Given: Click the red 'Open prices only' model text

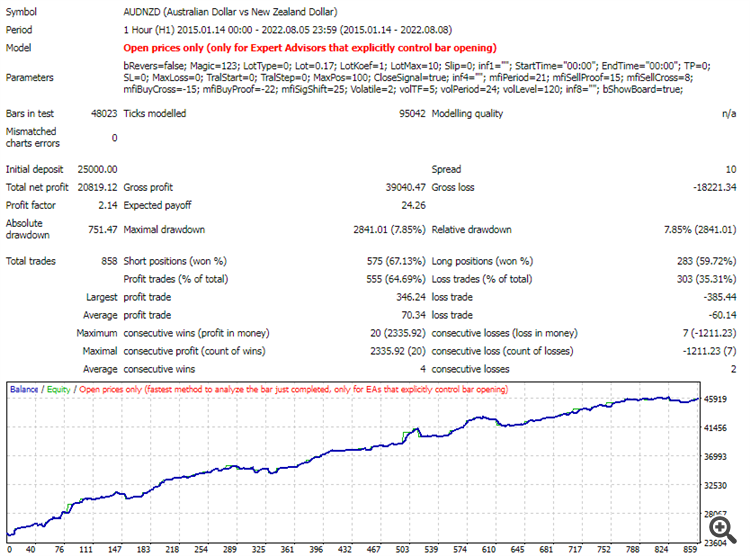Looking at the screenshot, I should pyautogui.click(x=310, y=48).
